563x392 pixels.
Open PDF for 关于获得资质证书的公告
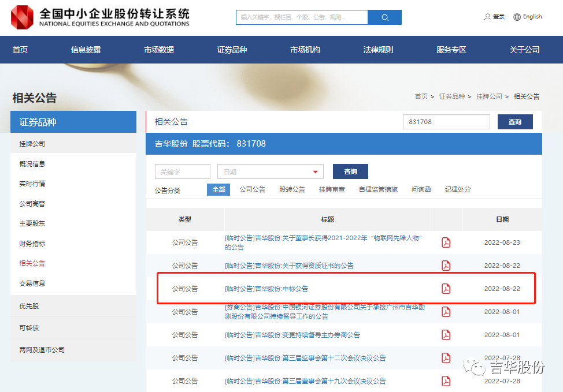click(x=446, y=266)
